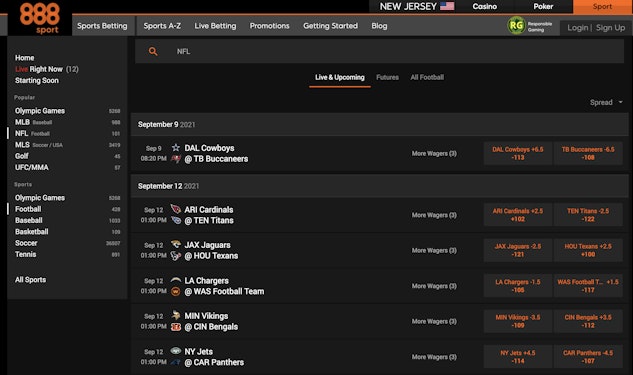Bet CAR Panthers -4.5 at -107

[x=588, y=357]
